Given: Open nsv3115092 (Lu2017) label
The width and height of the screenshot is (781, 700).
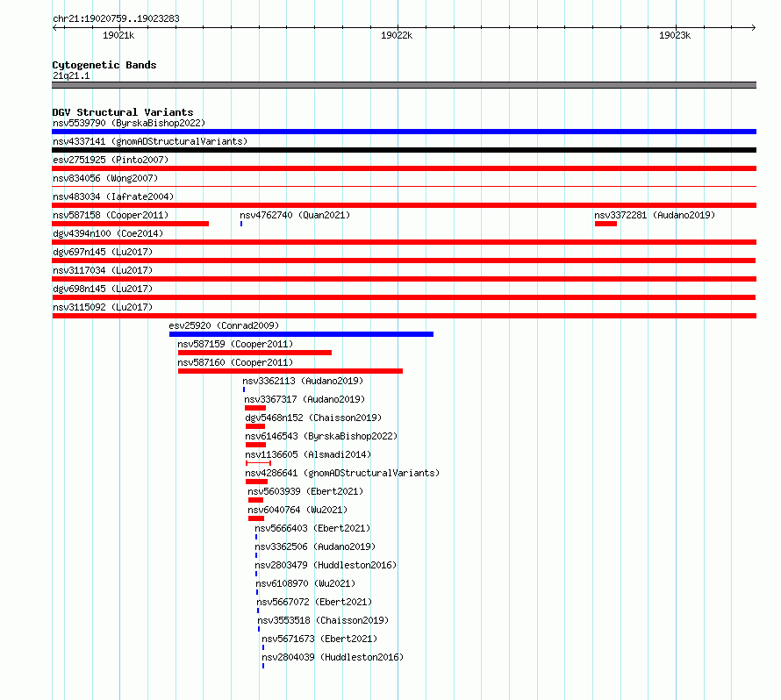Looking at the screenshot, I should click(x=103, y=307).
